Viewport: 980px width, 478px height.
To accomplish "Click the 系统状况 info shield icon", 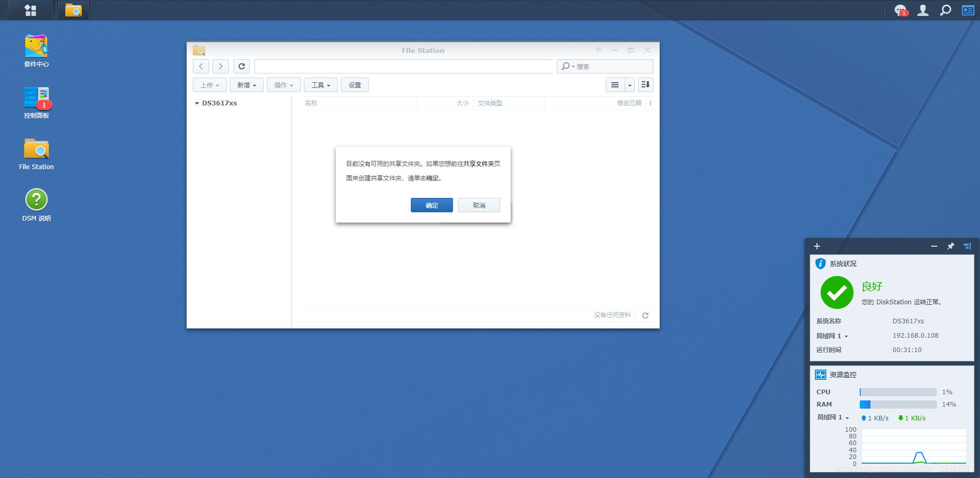I will 821,264.
